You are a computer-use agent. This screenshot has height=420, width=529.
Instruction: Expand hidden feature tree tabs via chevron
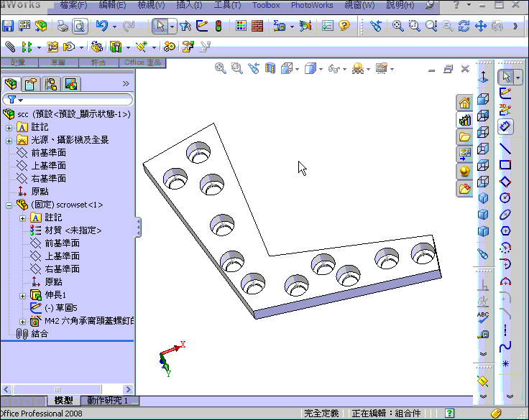click(126, 83)
